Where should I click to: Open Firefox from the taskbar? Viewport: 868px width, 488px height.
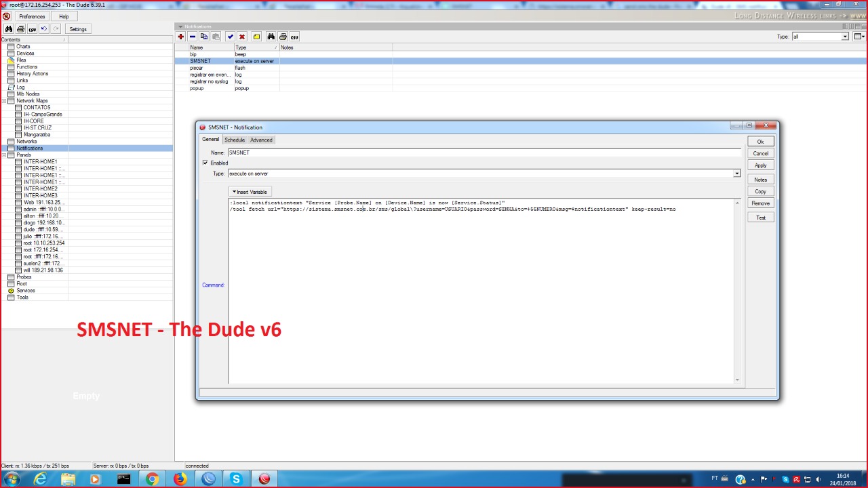180,479
